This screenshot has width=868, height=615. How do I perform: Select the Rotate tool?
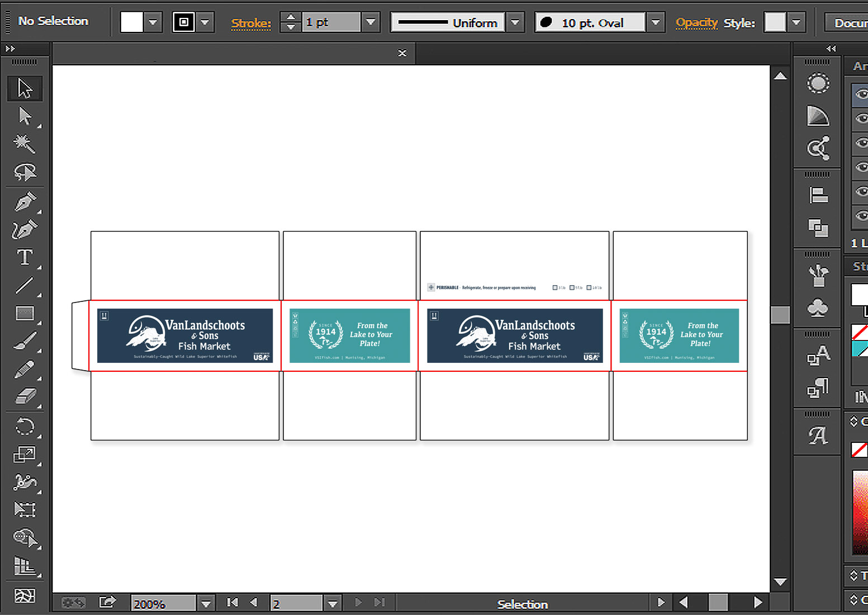coord(25,427)
